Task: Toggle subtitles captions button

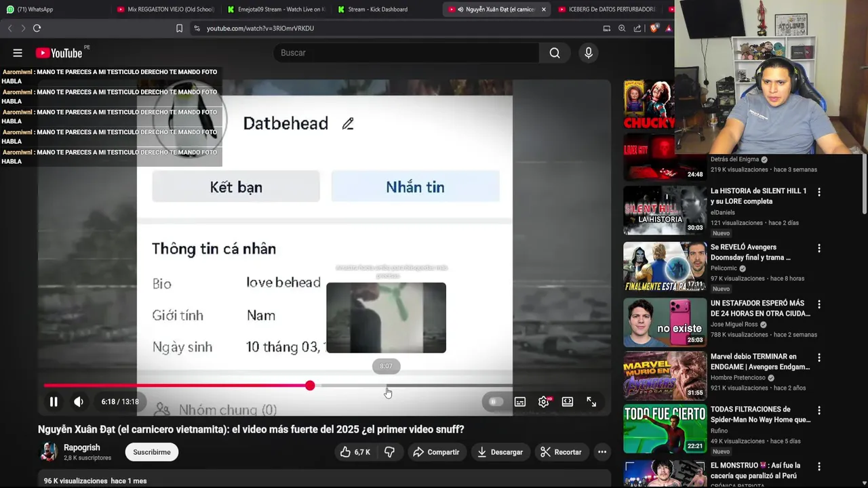Action: tap(520, 402)
